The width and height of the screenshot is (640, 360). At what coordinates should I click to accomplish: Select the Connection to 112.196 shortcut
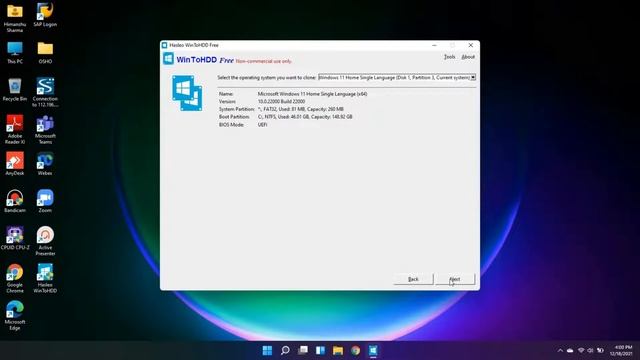tap(45, 92)
